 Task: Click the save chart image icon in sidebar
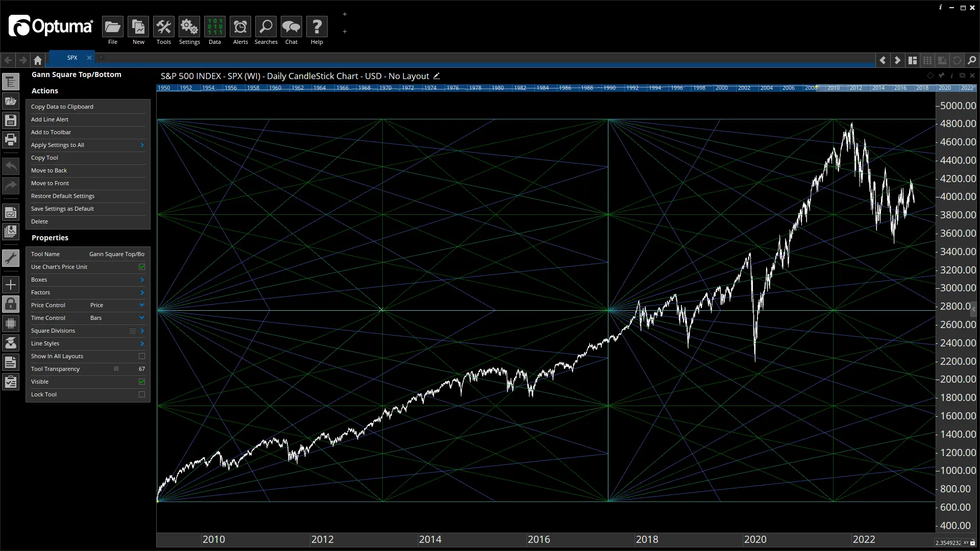(x=11, y=213)
